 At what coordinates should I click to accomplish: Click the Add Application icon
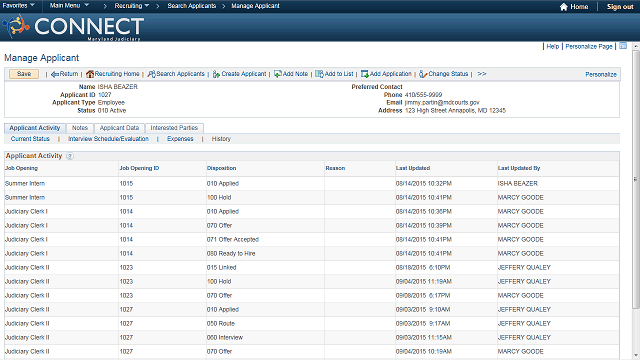pos(364,74)
